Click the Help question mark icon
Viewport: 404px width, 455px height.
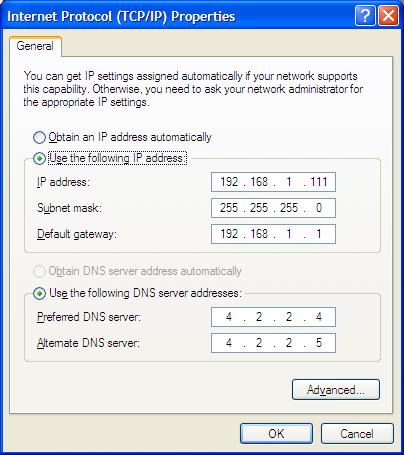pyautogui.click(x=365, y=16)
